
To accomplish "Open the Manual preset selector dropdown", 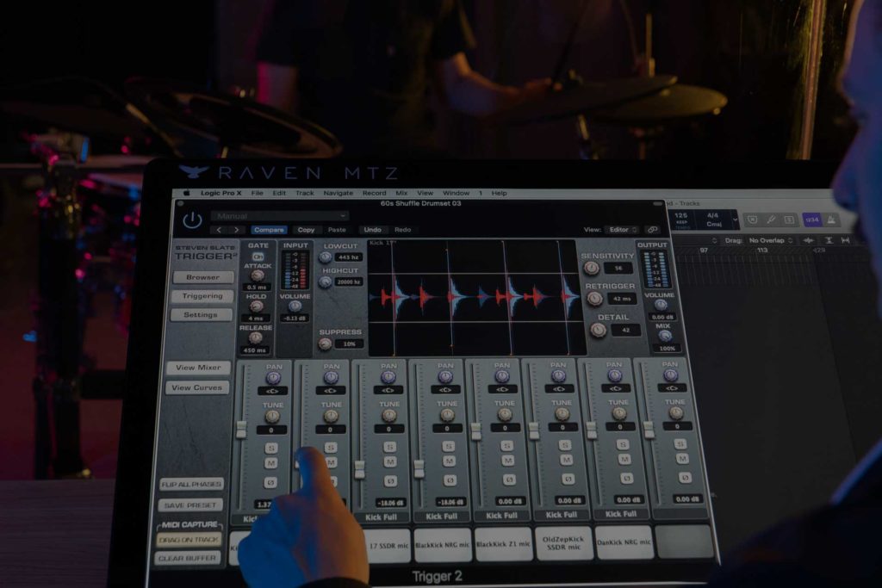I will (278, 215).
